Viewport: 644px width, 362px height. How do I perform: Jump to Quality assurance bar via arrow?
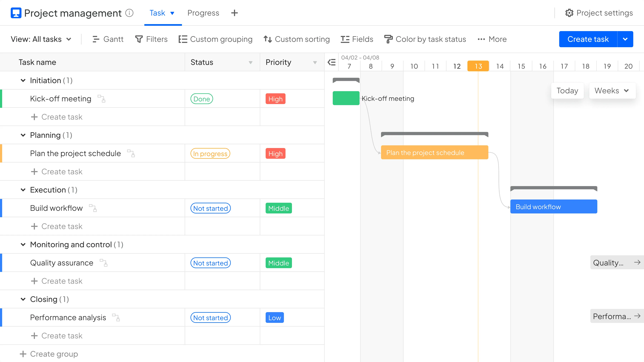coord(637,262)
